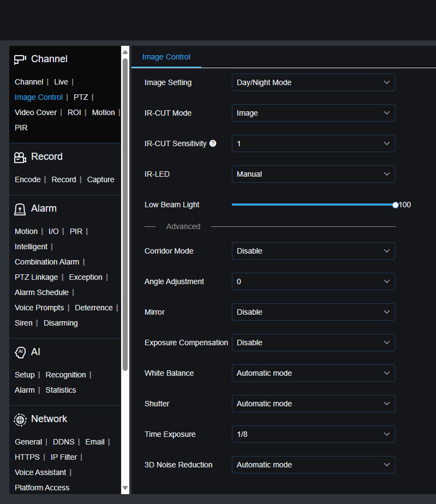Open the IR-CUT Sensitivity help tooltip icon

tap(213, 143)
